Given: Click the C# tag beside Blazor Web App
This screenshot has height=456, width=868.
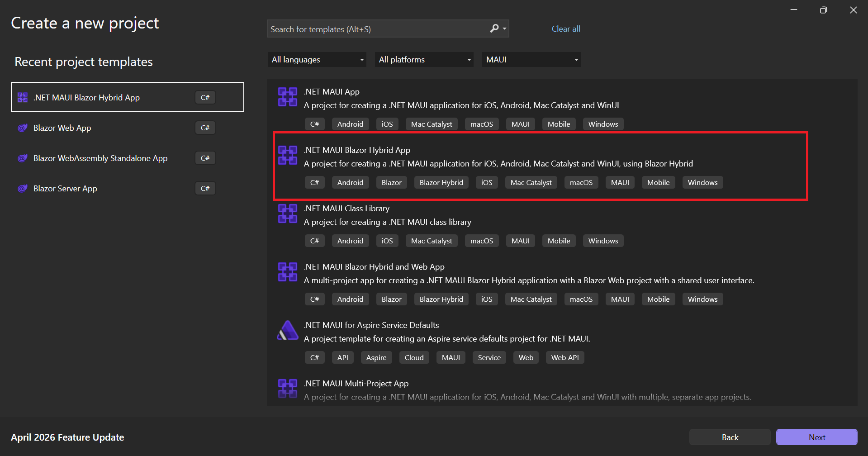Looking at the screenshot, I should pos(205,128).
